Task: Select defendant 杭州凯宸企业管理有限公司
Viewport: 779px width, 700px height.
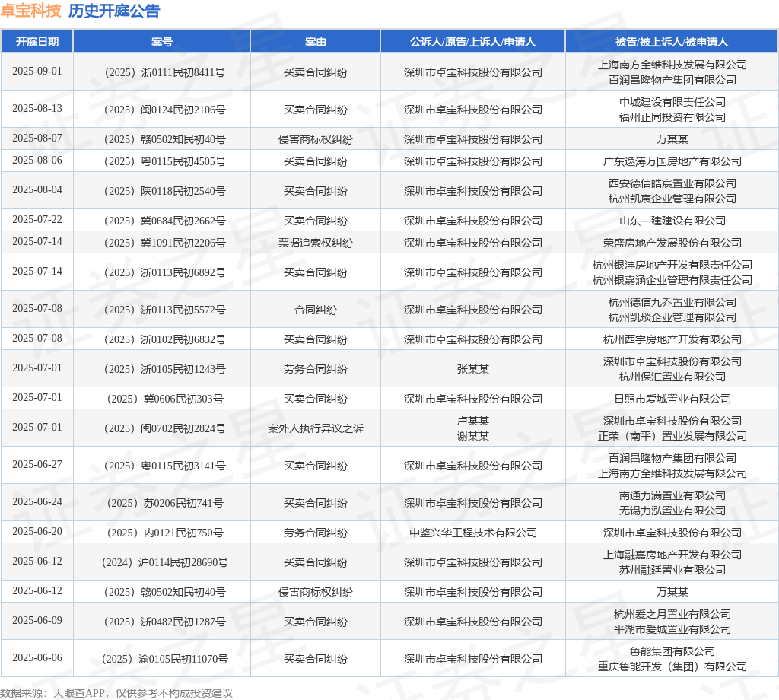Action: 672,199
